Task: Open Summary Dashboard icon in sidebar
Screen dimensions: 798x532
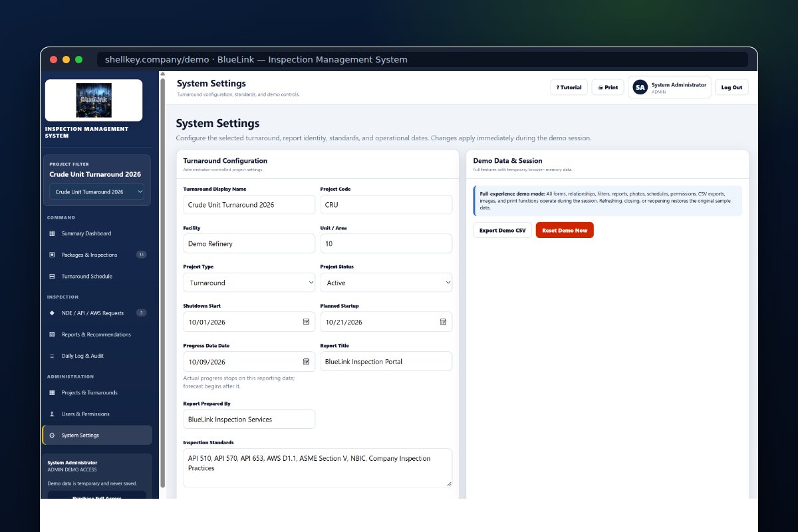Action: pos(53,233)
